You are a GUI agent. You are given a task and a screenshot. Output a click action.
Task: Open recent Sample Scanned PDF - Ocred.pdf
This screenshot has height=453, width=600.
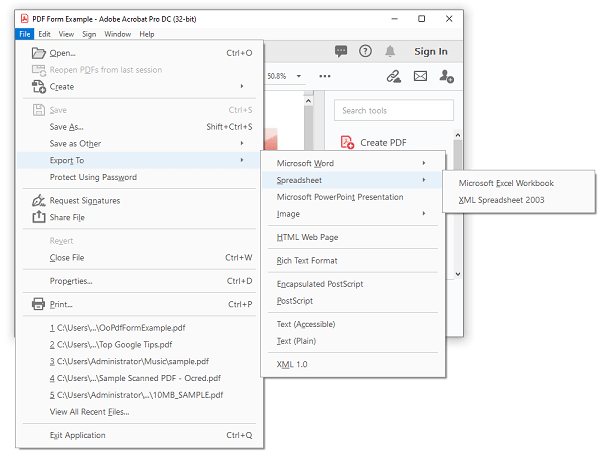(x=139, y=378)
